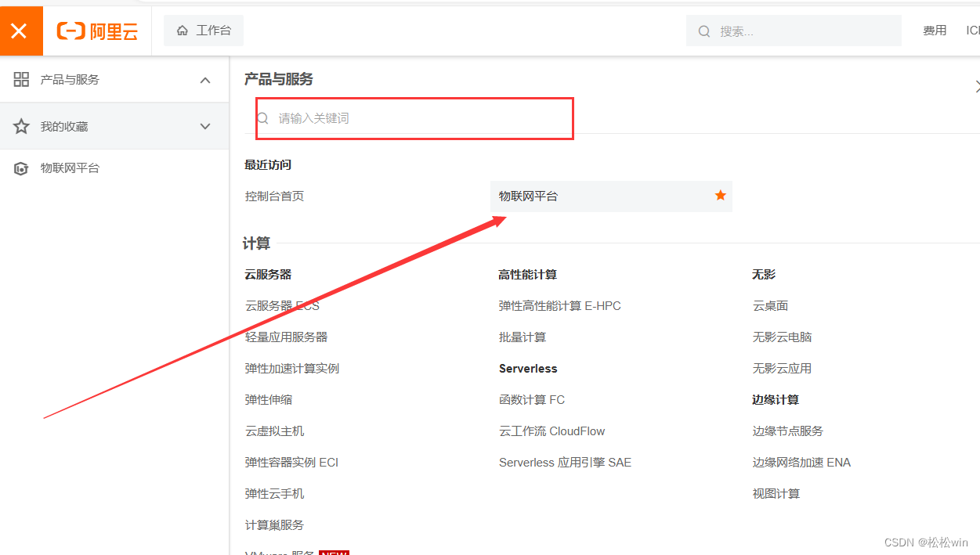Click the 计算 section heading

[x=256, y=243]
